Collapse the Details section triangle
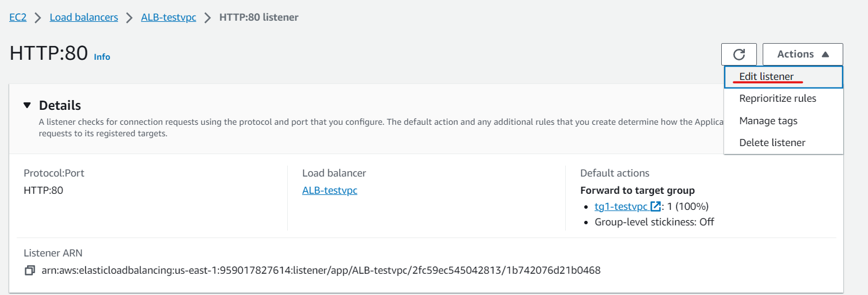Screen dimensions: 868x295 27,105
